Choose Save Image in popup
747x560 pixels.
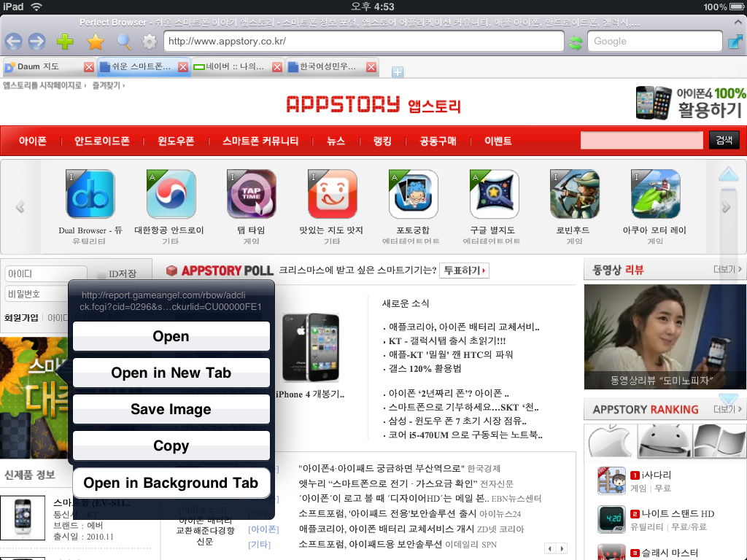pyautogui.click(x=171, y=409)
